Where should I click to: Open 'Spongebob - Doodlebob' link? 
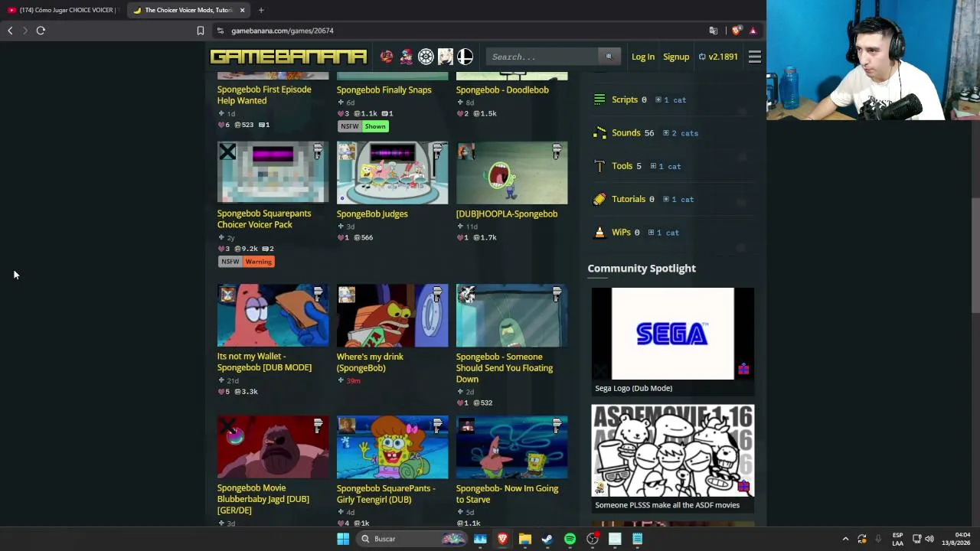click(502, 90)
